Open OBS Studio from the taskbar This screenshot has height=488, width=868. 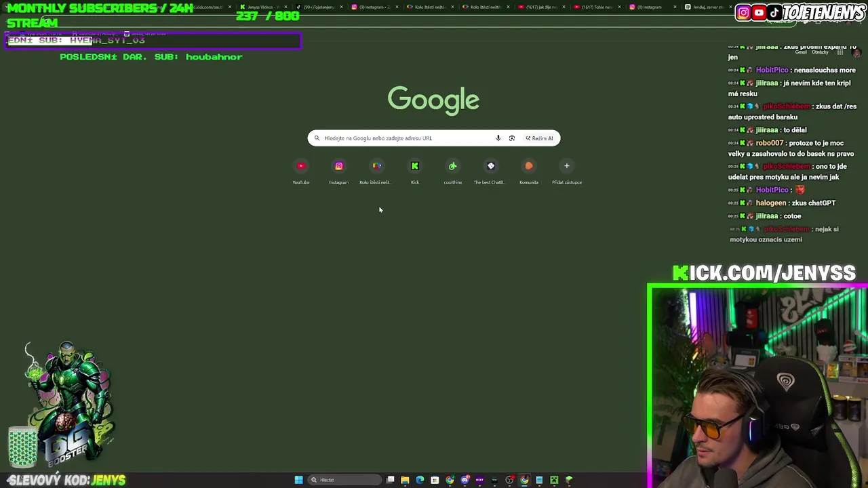tap(510, 480)
